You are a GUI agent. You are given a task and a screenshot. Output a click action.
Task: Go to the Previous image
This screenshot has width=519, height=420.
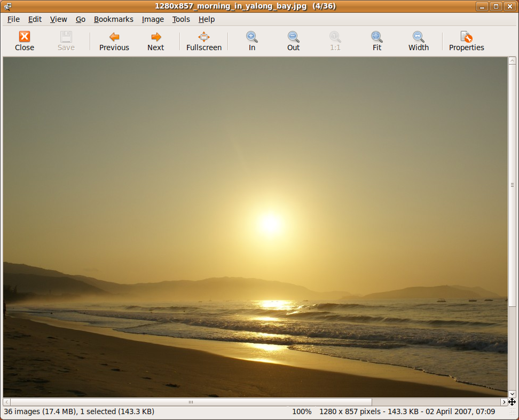tap(114, 41)
